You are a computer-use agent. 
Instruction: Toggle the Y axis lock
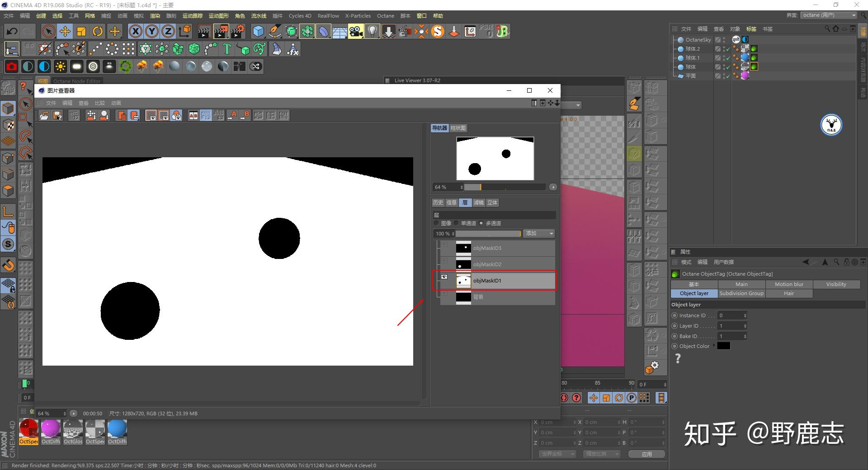pos(152,31)
